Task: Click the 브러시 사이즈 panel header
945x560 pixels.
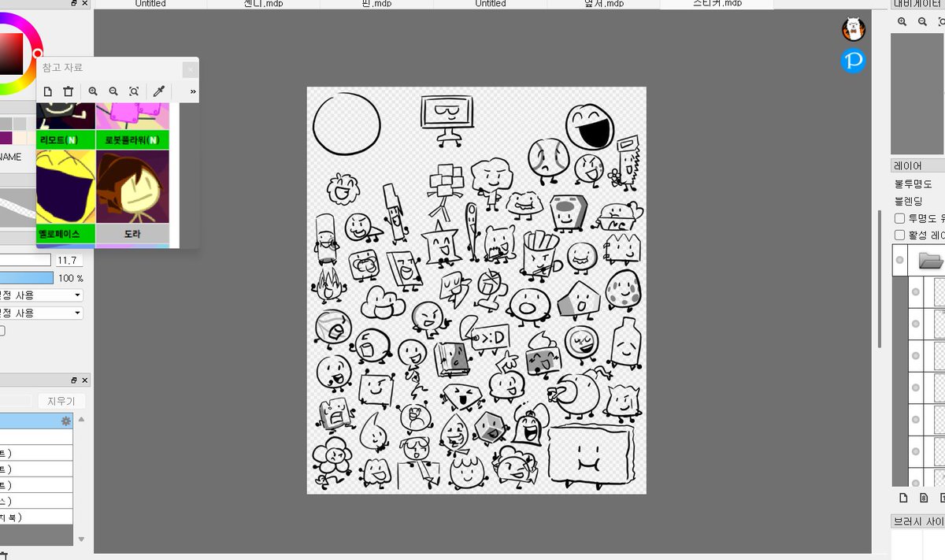Action: click(x=918, y=521)
